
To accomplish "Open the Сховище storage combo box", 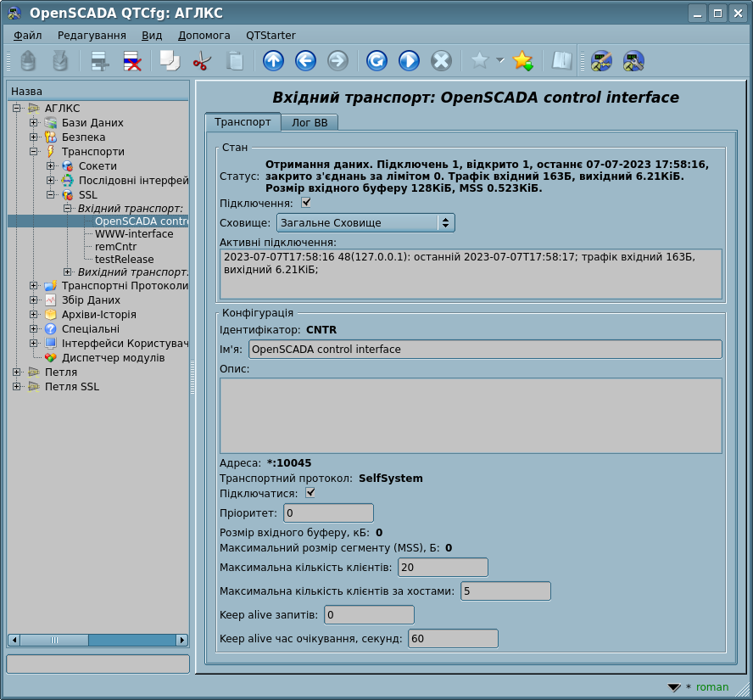I will point(365,223).
